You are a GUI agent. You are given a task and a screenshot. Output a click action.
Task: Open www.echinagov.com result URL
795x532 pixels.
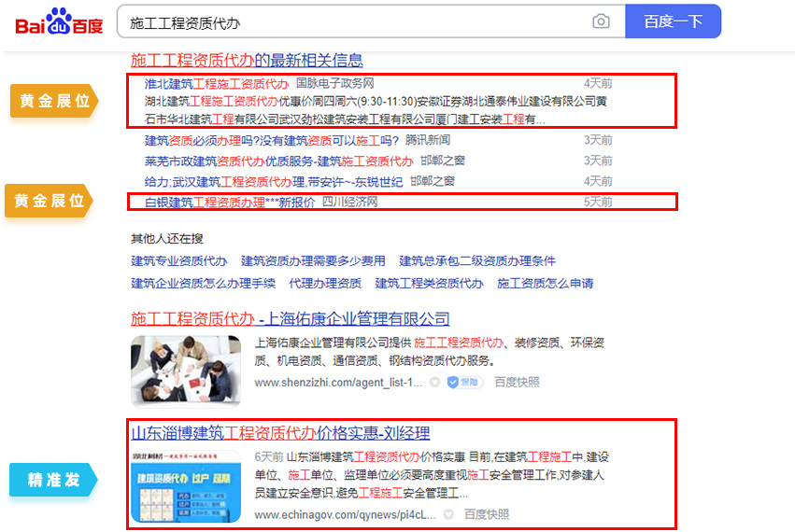346,515
